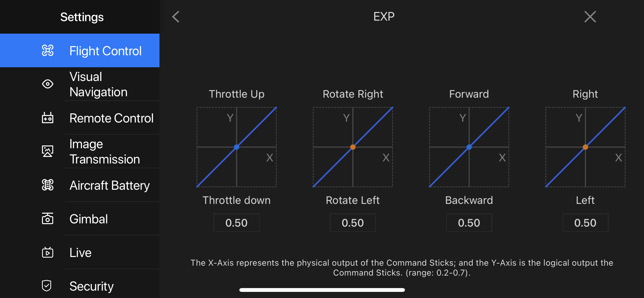Go back using the left chevron arrow
Viewport: 644px width, 298px height.
point(176,17)
